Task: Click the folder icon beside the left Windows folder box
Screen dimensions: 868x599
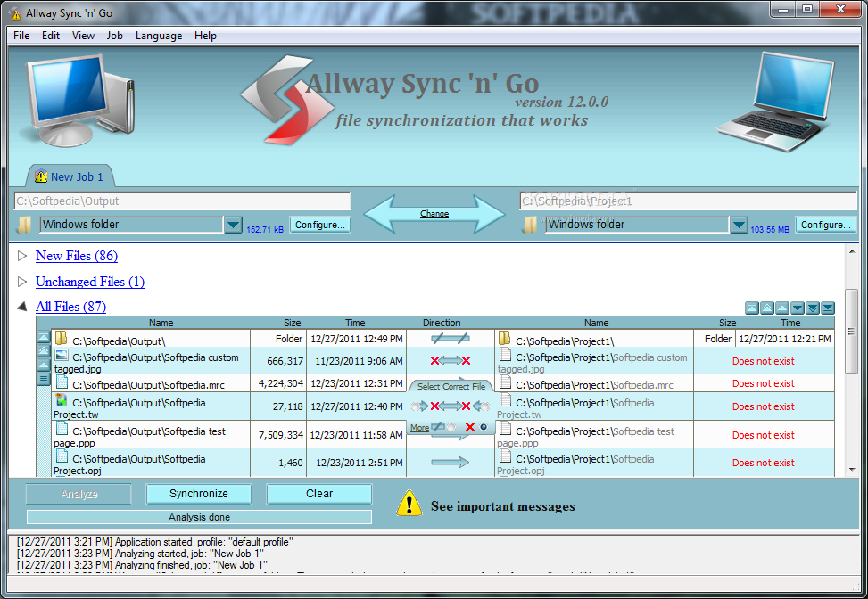Action: [x=24, y=225]
